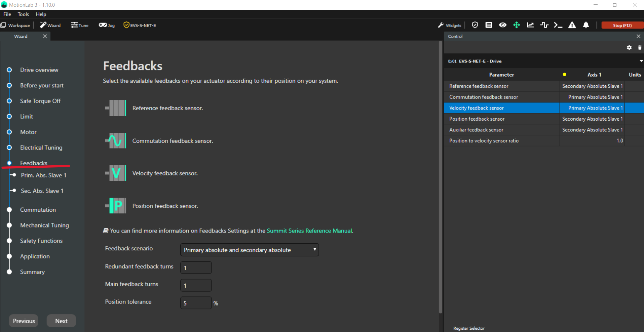Click the warning triangle icon
644x332 pixels.
point(572,25)
